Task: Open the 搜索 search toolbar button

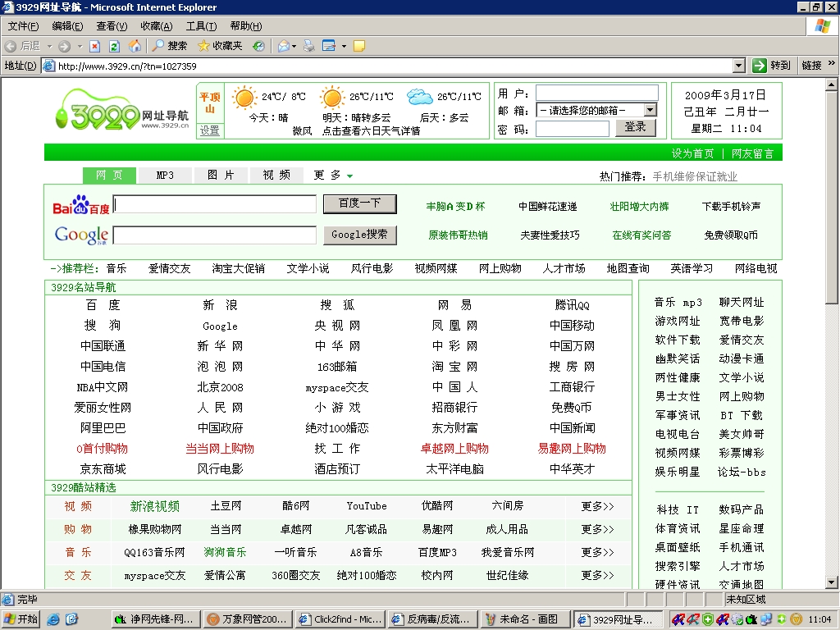Action: tap(170, 46)
